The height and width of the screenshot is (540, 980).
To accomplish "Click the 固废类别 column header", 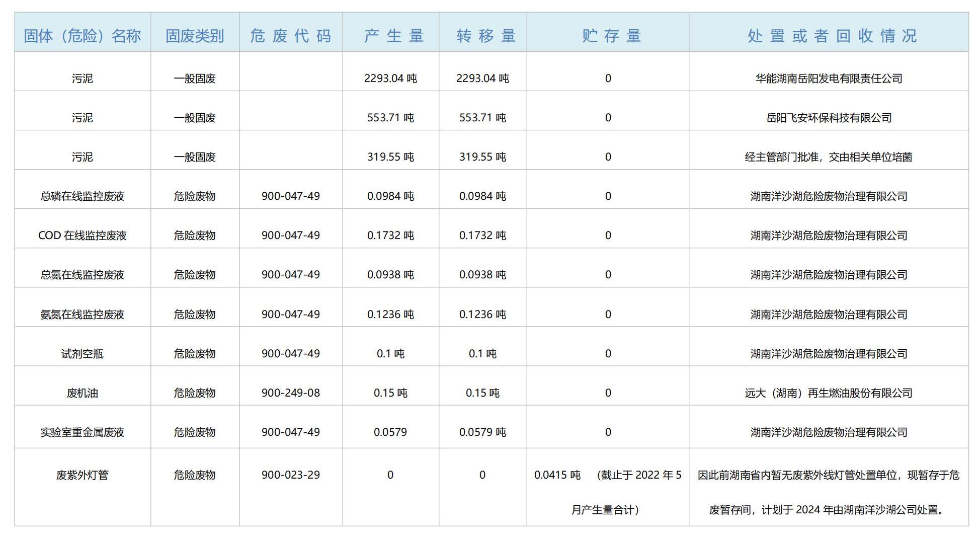I will click(x=195, y=34).
